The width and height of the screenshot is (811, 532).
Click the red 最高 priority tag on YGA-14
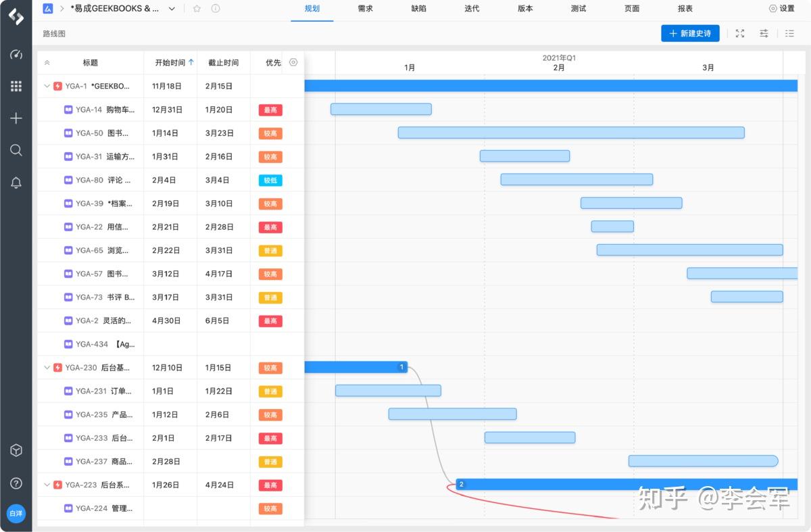(x=270, y=110)
